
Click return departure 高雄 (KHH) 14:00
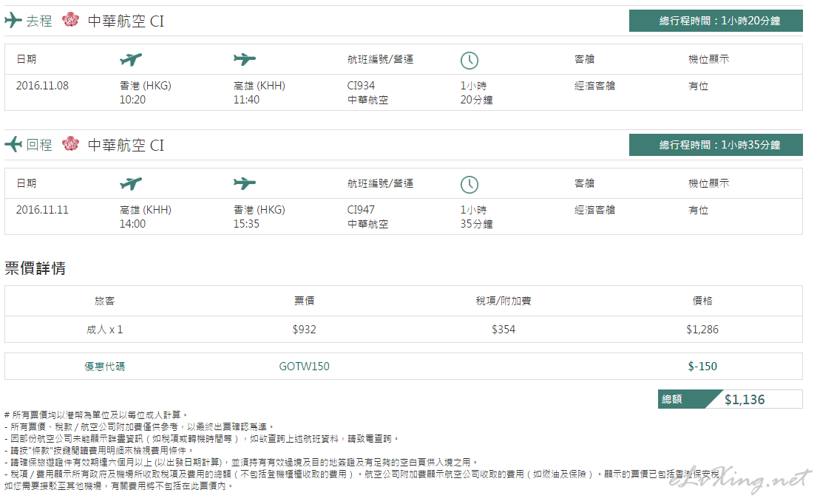click(x=146, y=217)
